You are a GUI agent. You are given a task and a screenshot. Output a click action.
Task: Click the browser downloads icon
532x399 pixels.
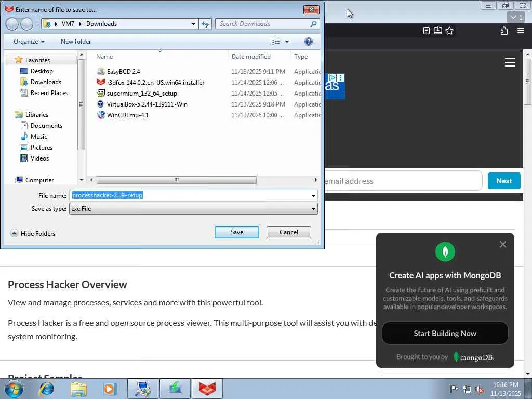[x=438, y=31]
